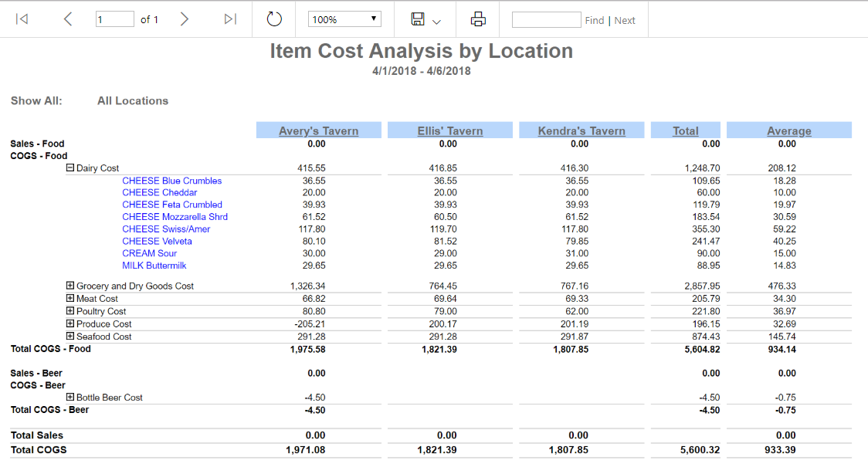Open CHEESE Velveta item
The height and width of the screenshot is (474, 868).
(158, 241)
